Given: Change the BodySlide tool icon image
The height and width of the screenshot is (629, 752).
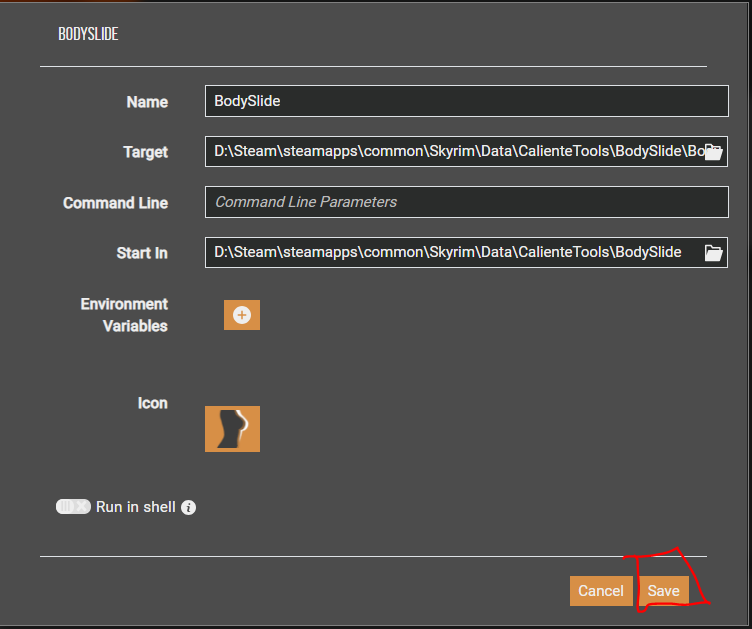Looking at the screenshot, I should tap(233, 429).
